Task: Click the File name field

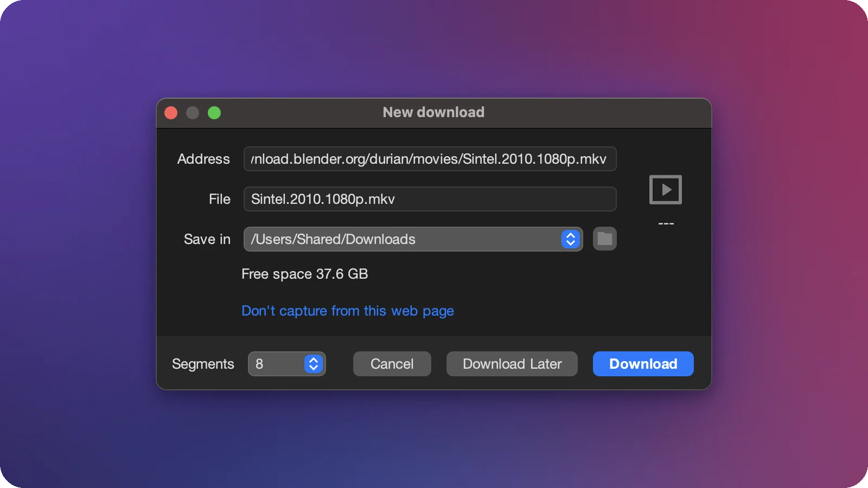Action: tap(430, 199)
